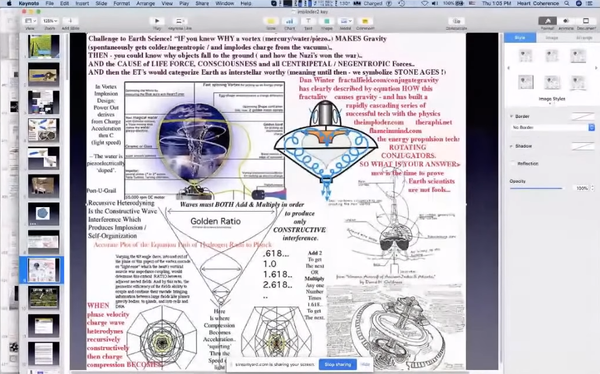Image resolution: width=600 pixels, height=374 pixels.
Task: Click the Time Machine menu bar icon
Action: pyautogui.click(x=401, y=3)
